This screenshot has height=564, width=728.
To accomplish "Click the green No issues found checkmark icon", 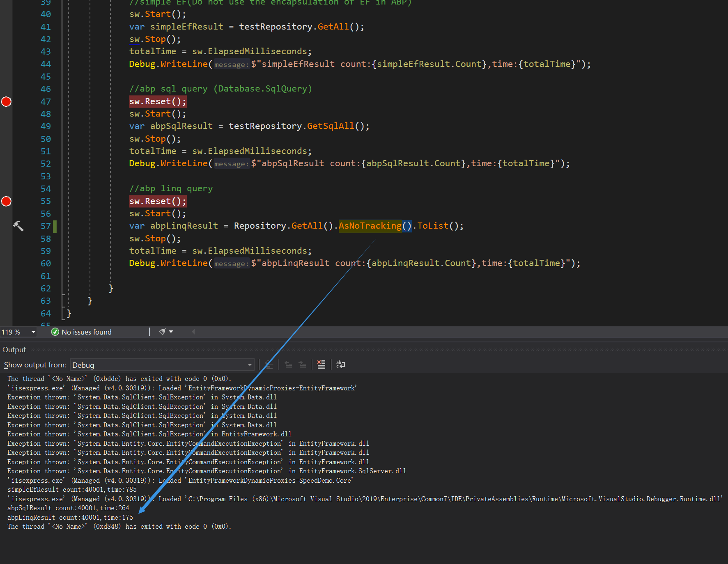I will pos(55,332).
